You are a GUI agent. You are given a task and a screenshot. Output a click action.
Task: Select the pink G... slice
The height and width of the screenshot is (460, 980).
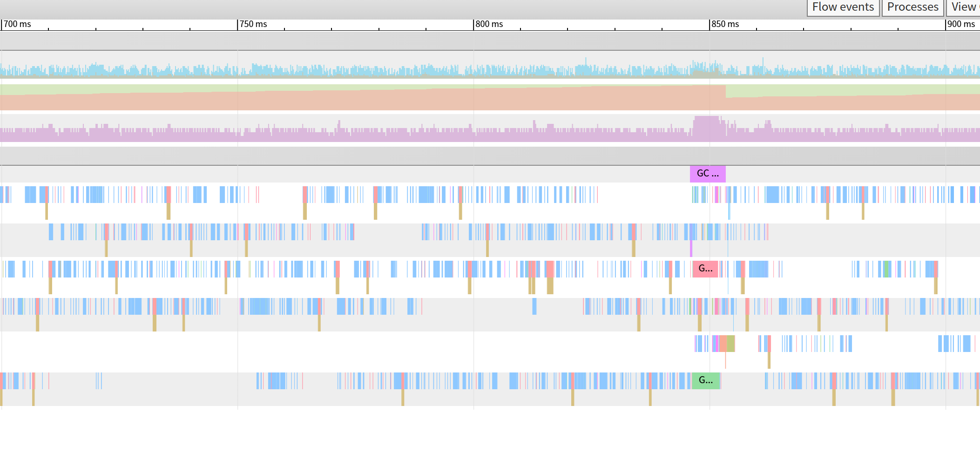[x=705, y=269]
